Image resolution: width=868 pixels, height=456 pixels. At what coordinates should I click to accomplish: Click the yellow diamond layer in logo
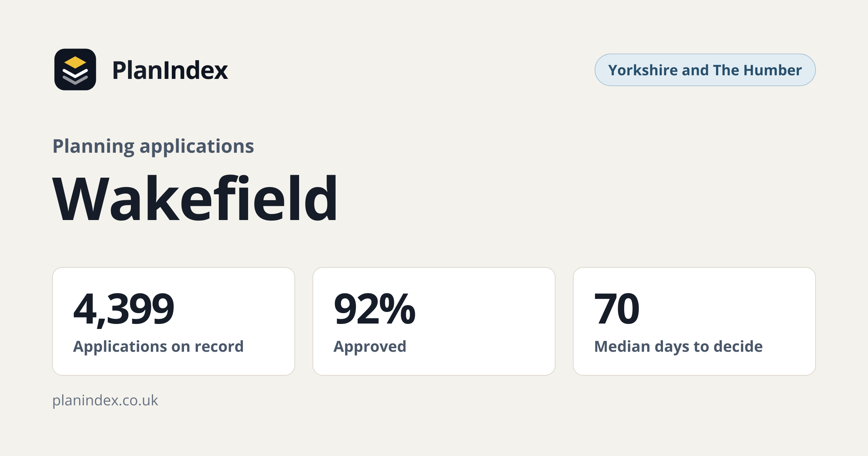click(x=75, y=62)
